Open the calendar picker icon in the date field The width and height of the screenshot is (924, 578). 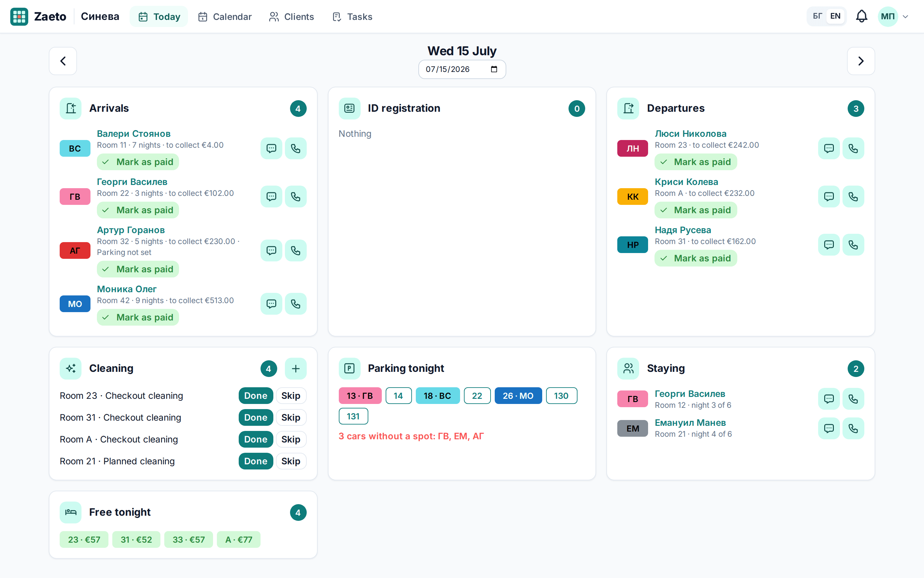point(494,69)
